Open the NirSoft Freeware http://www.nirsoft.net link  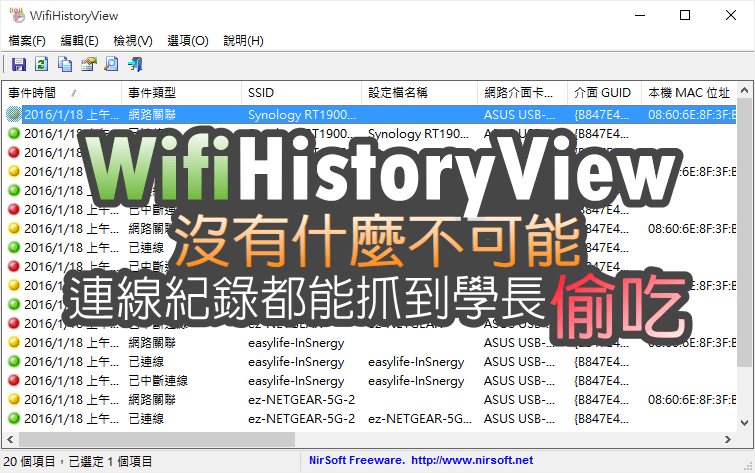pyautogui.click(x=421, y=460)
